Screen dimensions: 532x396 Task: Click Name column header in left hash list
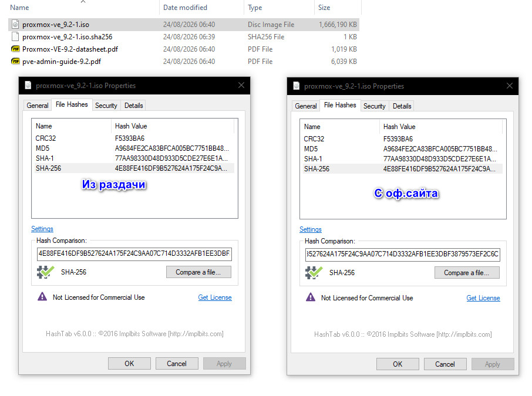pos(71,126)
